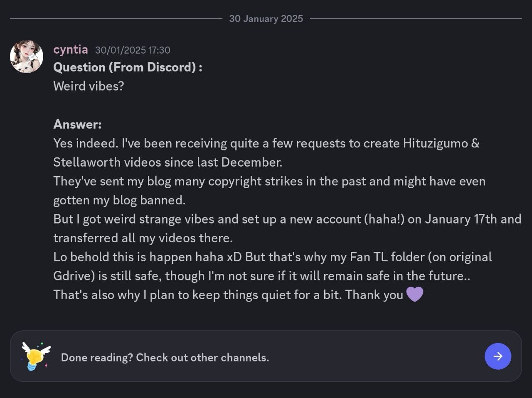The width and height of the screenshot is (532, 398).
Task: Click the cyntia username
Action: [x=71, y=49]
